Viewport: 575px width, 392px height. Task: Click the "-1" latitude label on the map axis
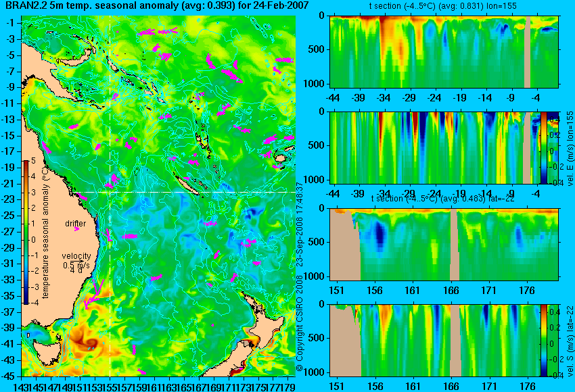10,23
